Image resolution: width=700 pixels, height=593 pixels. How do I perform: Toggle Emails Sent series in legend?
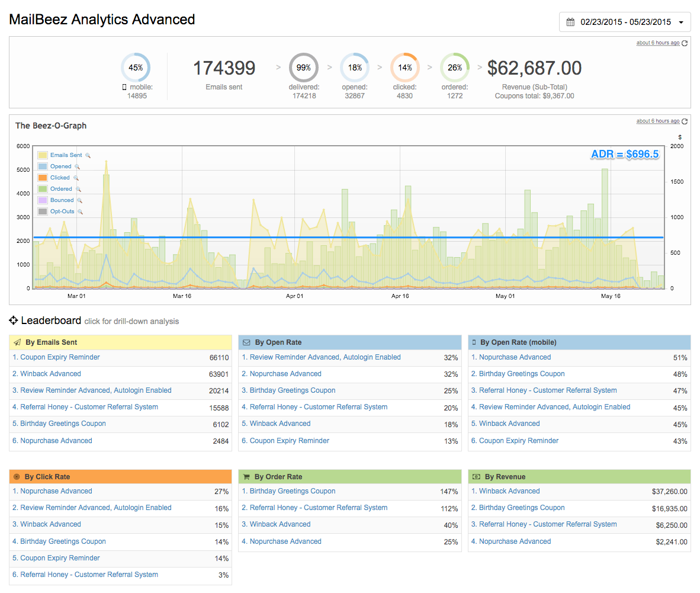point(66,155)
